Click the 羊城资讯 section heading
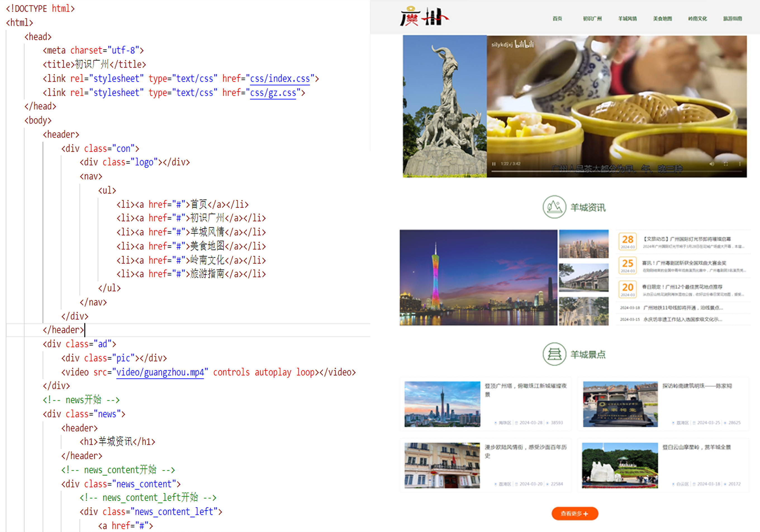This screenshot has height=532, width=760. [x=588, y=207]
